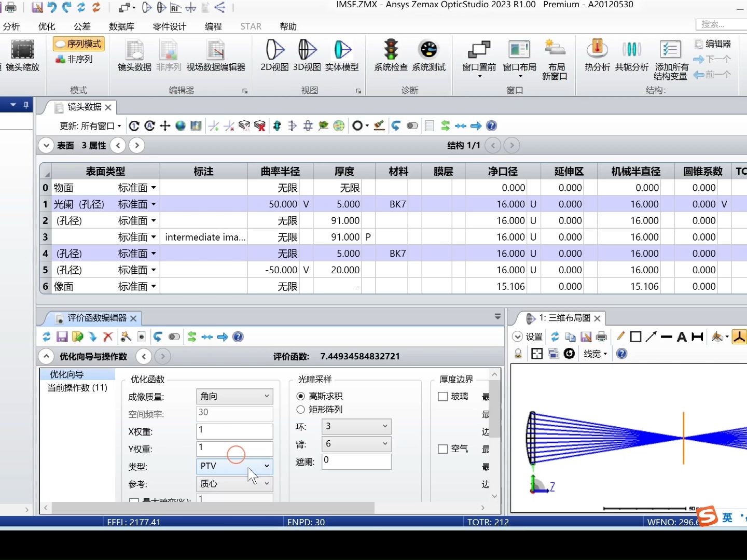
Task: Click the lens scaling icon
Action: click(22, 55)
